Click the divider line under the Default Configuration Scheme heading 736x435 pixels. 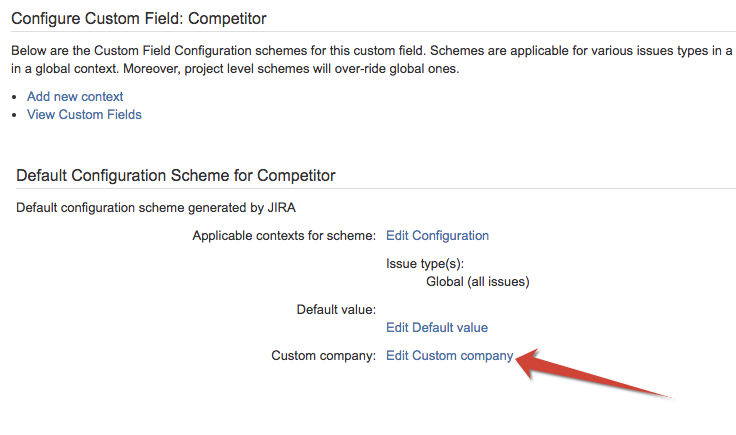tap(370, 189)
